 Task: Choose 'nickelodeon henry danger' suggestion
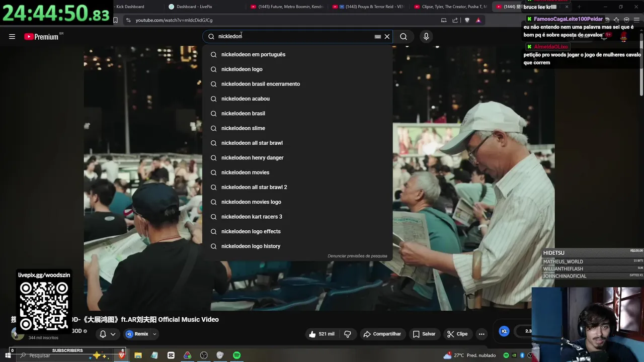point(297,157)
